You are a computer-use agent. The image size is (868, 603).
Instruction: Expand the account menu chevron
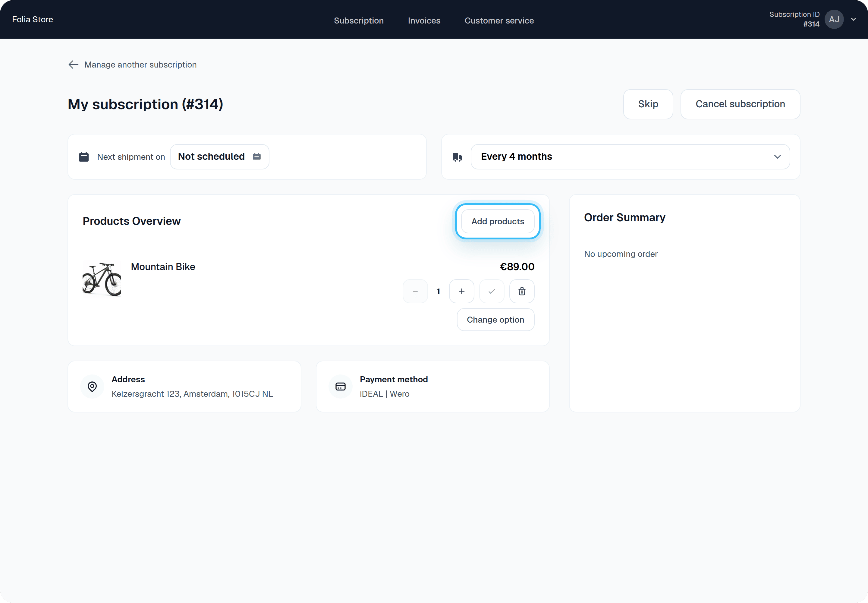pos(853,19)
